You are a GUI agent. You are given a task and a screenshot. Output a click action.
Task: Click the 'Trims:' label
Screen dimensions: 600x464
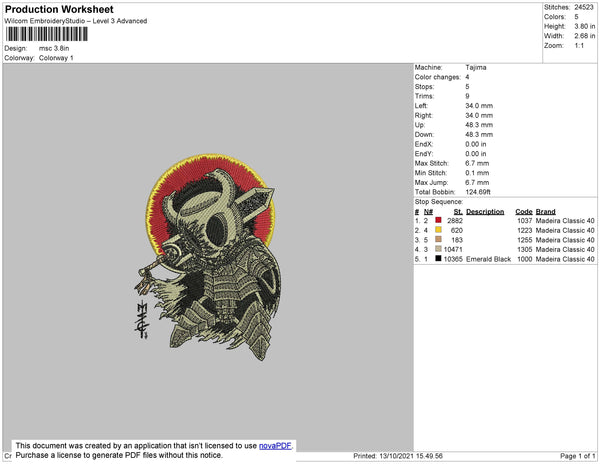click(424, 96)
